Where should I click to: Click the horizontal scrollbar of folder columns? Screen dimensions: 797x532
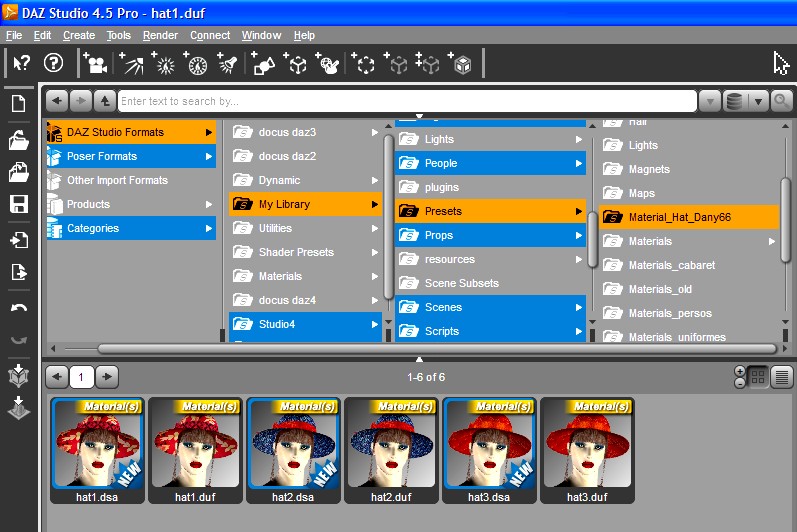coord(437,349)
